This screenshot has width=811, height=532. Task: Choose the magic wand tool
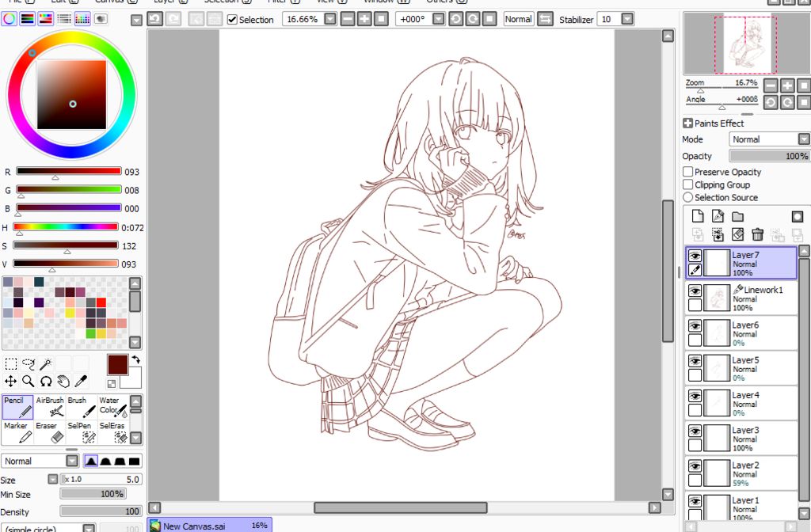[x=46, y=364]
